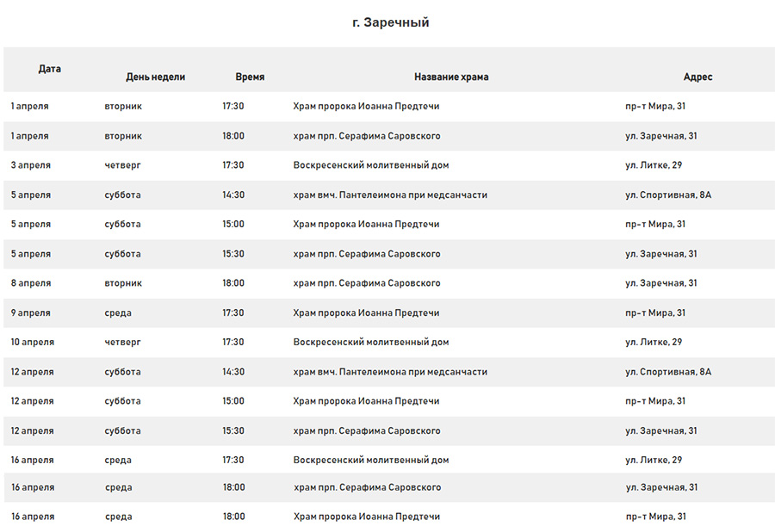Click the "9 апреля" date cell
Screen dimensions: 775x532
point(30,313)
